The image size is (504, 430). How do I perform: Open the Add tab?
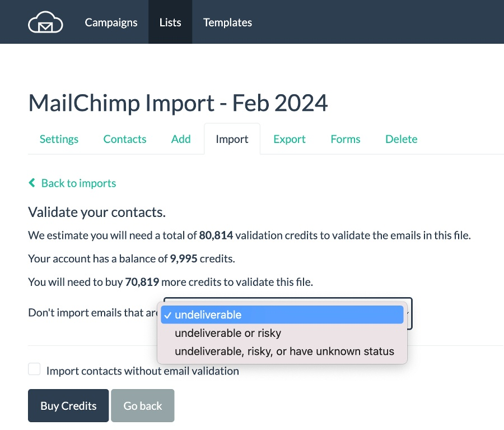(x=181, y=139)
